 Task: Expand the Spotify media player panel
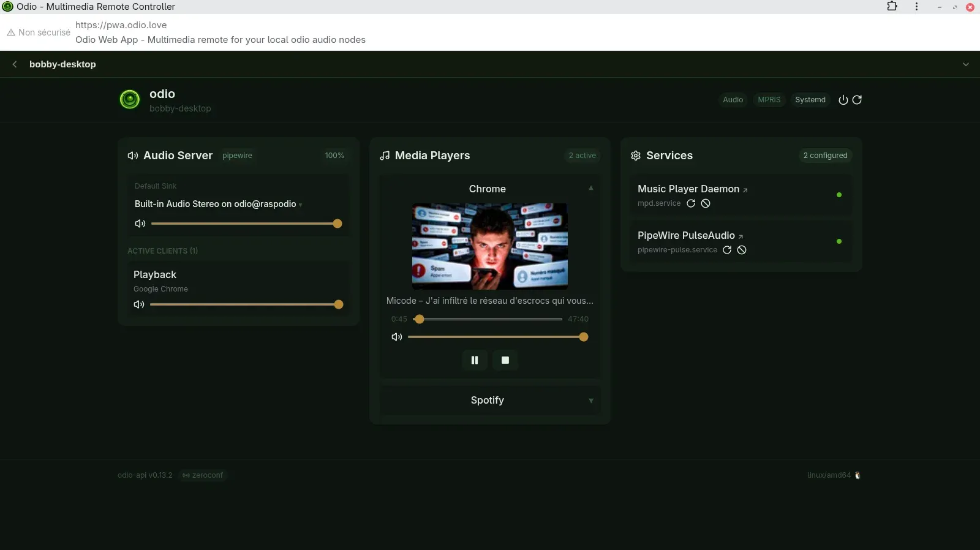point(591,401)
